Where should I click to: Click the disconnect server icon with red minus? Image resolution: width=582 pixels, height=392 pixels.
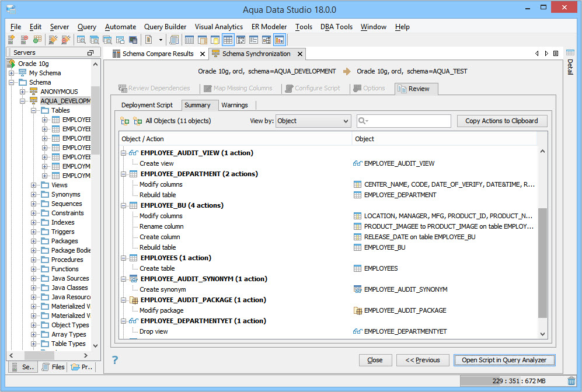point(66,39)
